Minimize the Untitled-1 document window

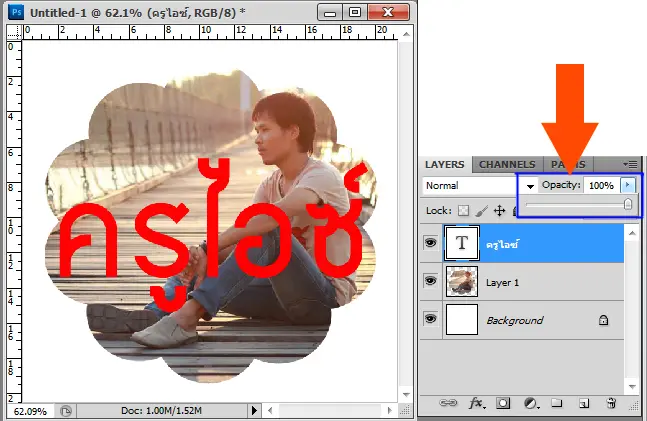[x=330, y=12]
